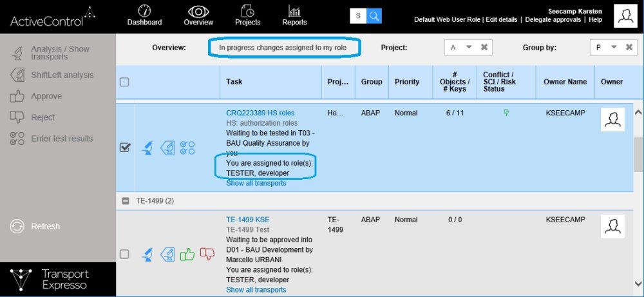
Task: Clear the Project filter with X
Action: (484, 47)
